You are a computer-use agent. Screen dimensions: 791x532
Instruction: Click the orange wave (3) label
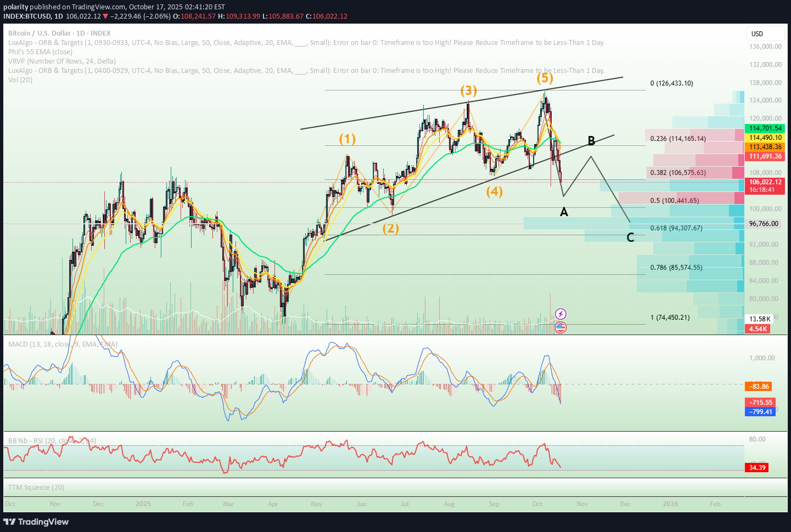coord(468,90)
